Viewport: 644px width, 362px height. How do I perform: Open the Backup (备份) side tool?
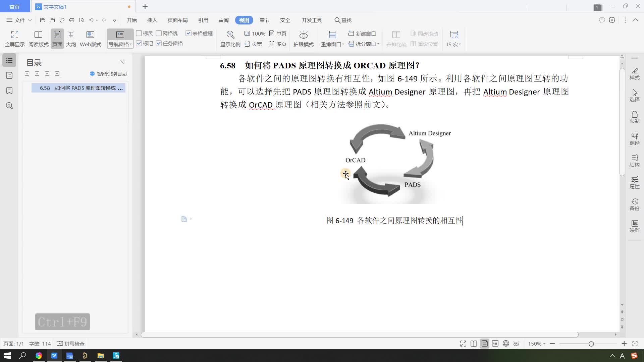pyautogui.click(x=634, y=204)
